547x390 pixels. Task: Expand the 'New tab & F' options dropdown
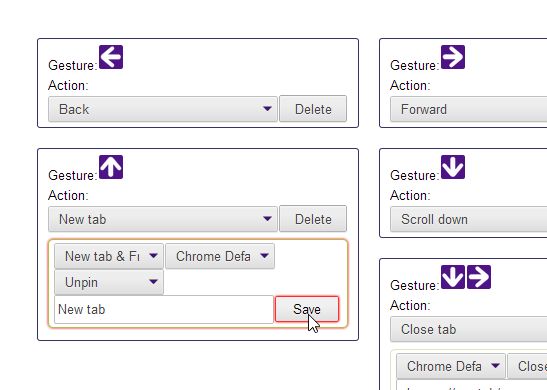tap(109, 256)
